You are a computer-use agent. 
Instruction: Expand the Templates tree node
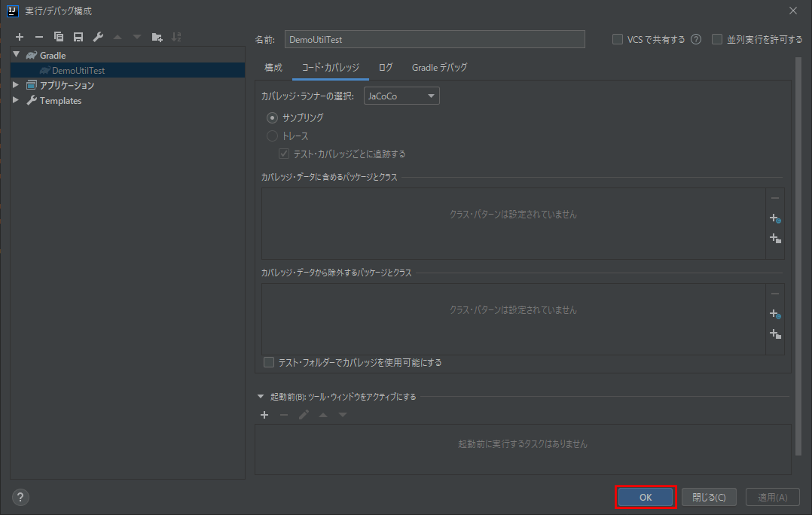[16, 100]
